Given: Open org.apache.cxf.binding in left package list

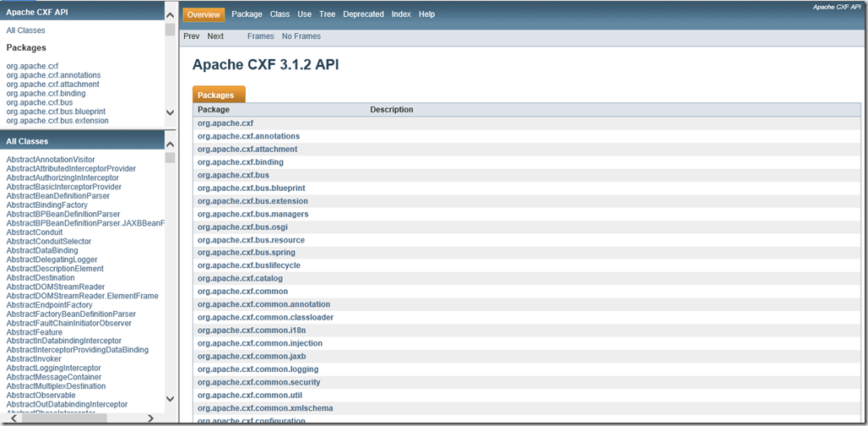Looking at the screenshot, I should 46,93.
